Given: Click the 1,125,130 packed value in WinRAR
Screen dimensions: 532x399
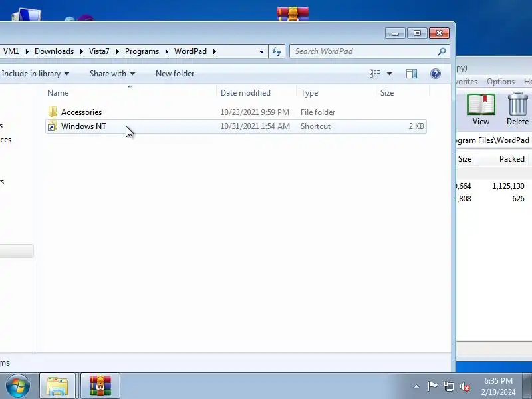Looking at the screenshot, I should [508, 186].
